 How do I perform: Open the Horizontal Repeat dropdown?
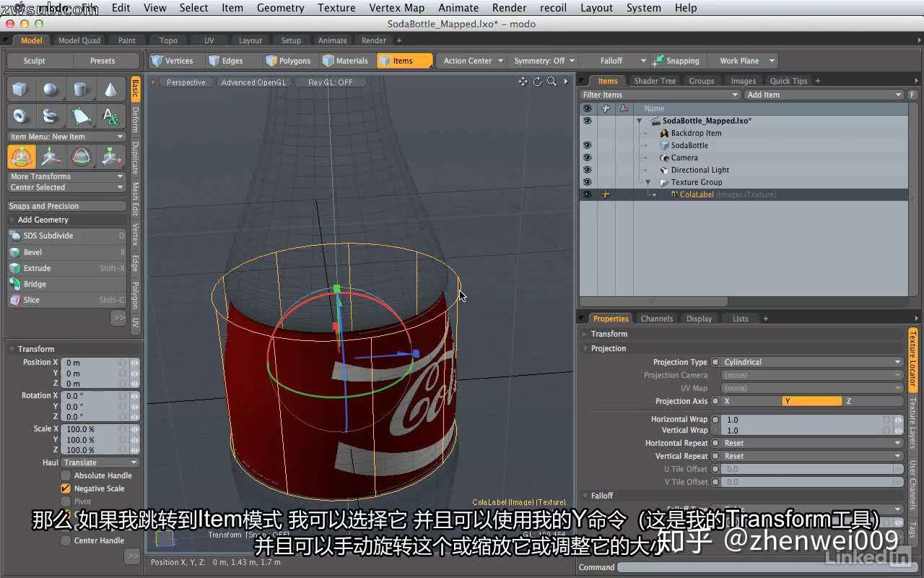[812, 443]
